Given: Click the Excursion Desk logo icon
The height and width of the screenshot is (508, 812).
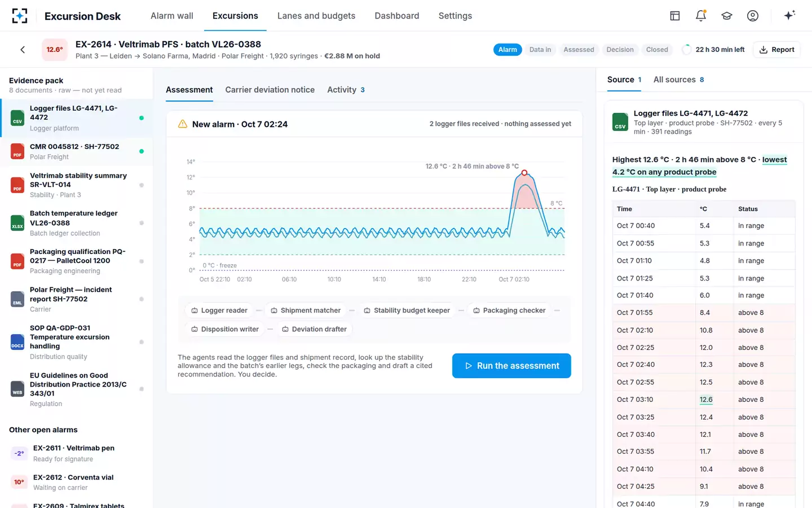Looking at the screenshot, I should 20,16.
